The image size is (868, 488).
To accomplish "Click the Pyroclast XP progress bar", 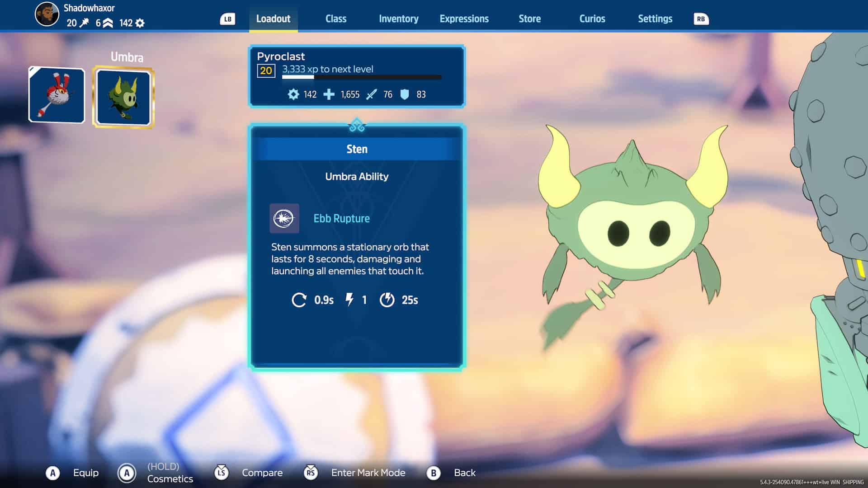I will 362,77.
